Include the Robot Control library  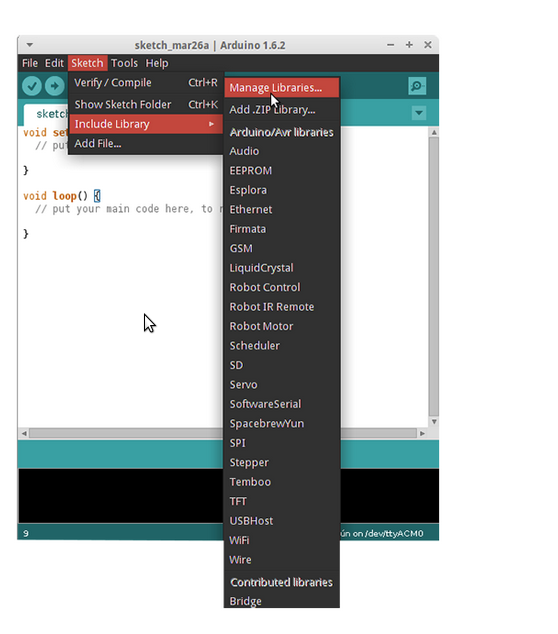point(281,287)
